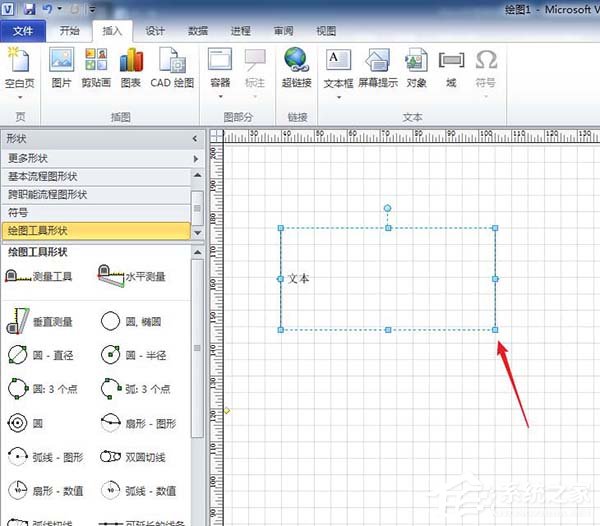Viewport: 600px width, 526px height.
Task: Switch to the 进程 process tab
Action: (x=241, y=31)
